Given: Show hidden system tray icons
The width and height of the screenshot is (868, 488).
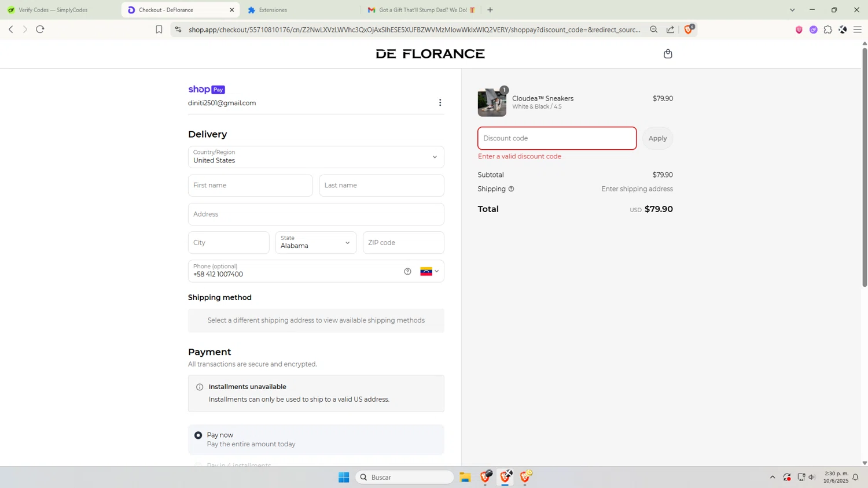Looking at the screenshot, I should (x=772, y=477).
